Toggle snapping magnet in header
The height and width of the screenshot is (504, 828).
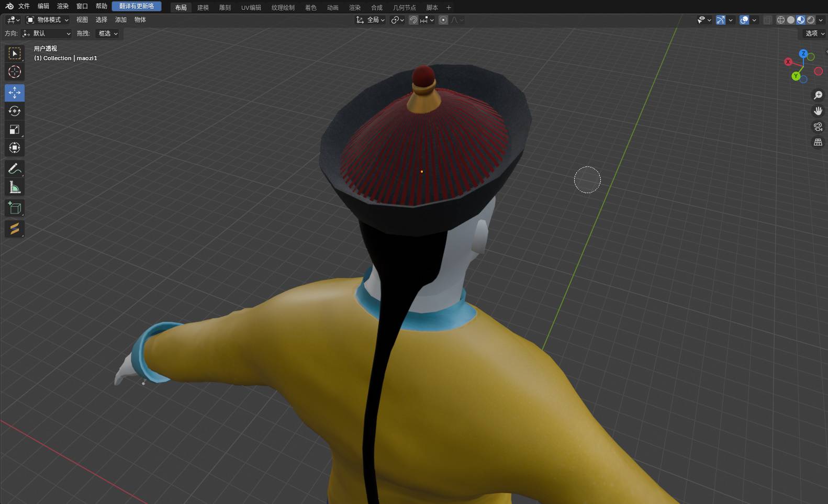[x=413, y=20]
